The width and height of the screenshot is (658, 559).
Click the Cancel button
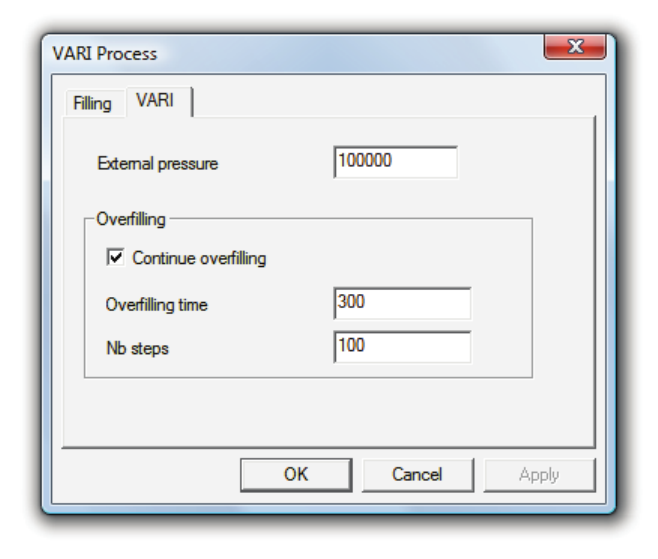pyautogui.click(x=416, y=475)
